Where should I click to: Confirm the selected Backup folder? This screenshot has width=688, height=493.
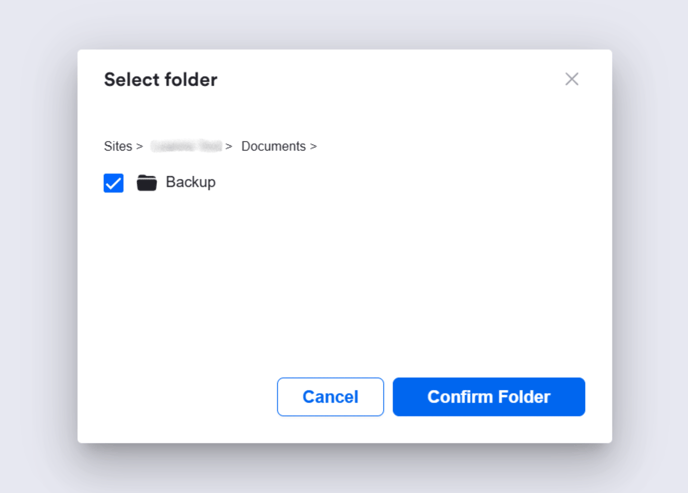click(488, 397)
